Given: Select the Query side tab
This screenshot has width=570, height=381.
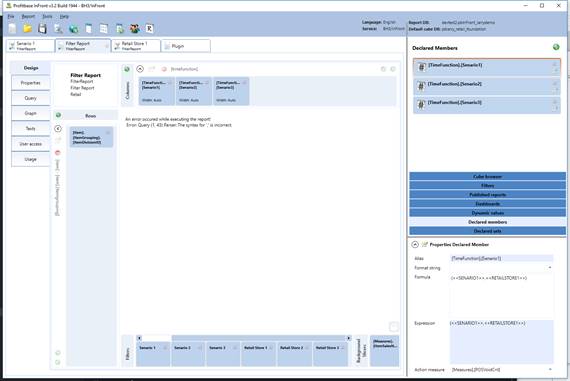Looking at the screenshot, I should coord(31,98).
